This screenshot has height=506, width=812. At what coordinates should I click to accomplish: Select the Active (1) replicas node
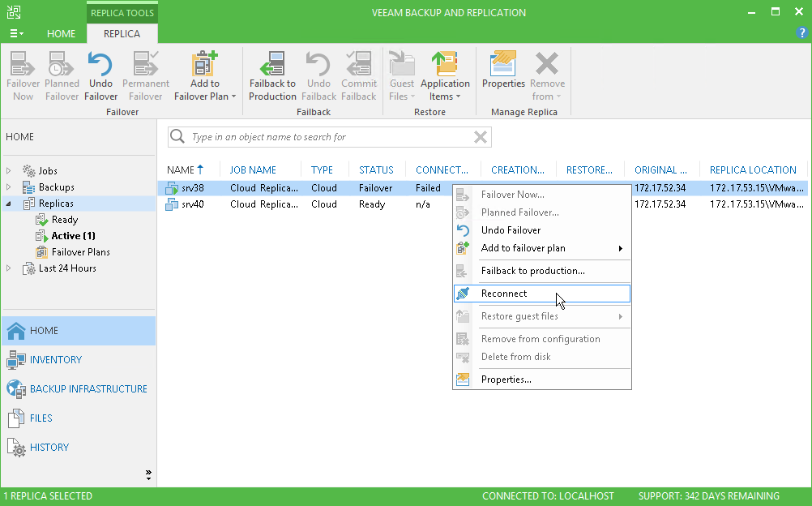pyautogui.click(x=73, y=236)
